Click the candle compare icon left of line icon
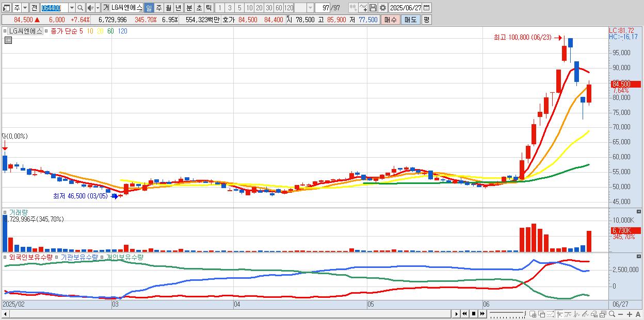644x320 pixels. [353, 8]
